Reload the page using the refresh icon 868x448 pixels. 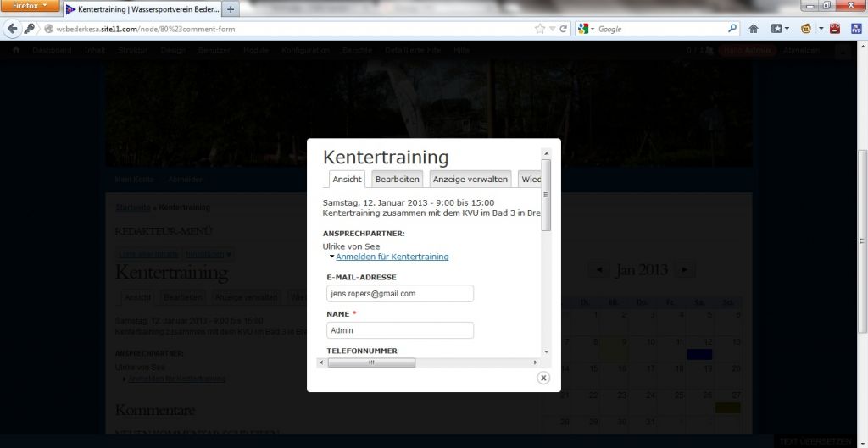563,28
